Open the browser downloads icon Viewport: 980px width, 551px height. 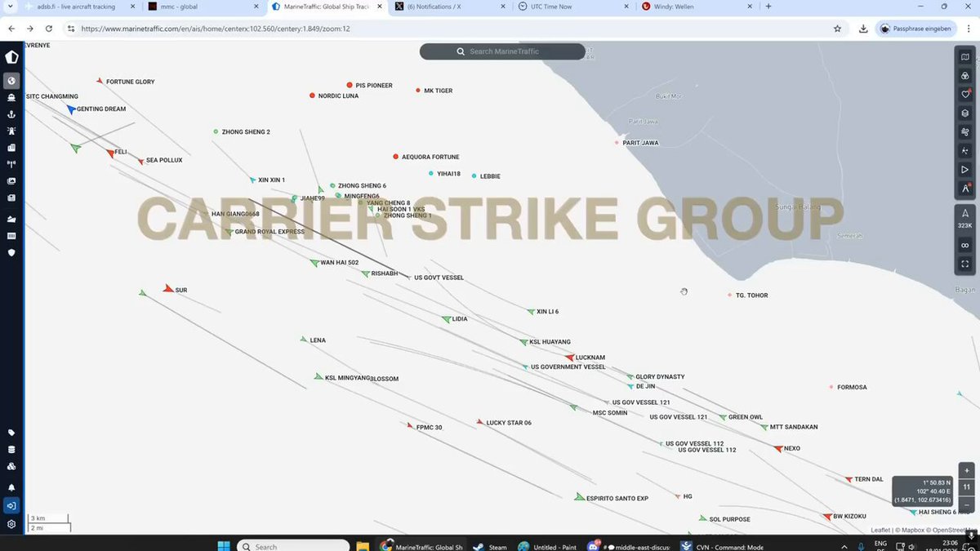(x=863, y=29)
